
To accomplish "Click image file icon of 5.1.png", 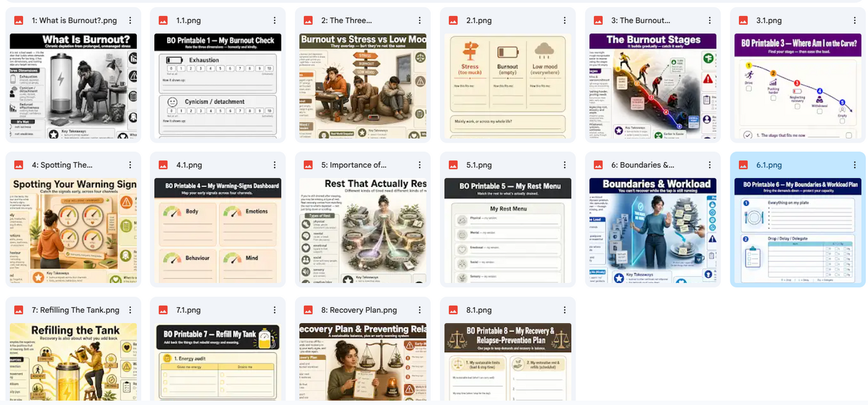I will [454, 165].
